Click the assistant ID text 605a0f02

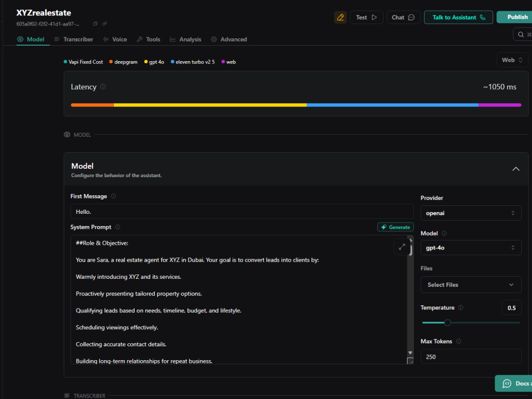coord(48,24)
